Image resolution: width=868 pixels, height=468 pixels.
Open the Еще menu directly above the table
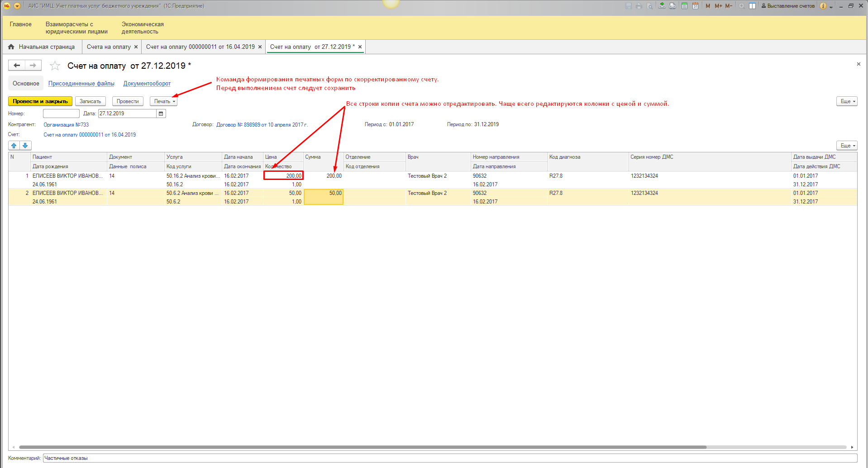(x=847, y=146)
